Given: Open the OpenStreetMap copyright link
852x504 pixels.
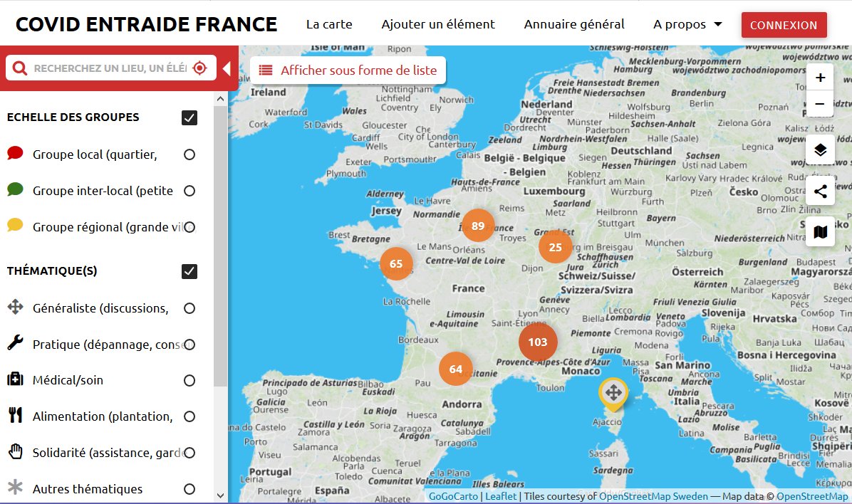Looking at the screenshot, I should (812, 496).
